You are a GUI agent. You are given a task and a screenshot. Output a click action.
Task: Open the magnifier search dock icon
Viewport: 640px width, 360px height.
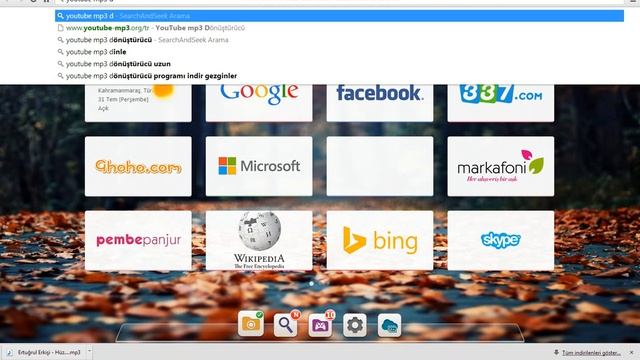[285, 325]
